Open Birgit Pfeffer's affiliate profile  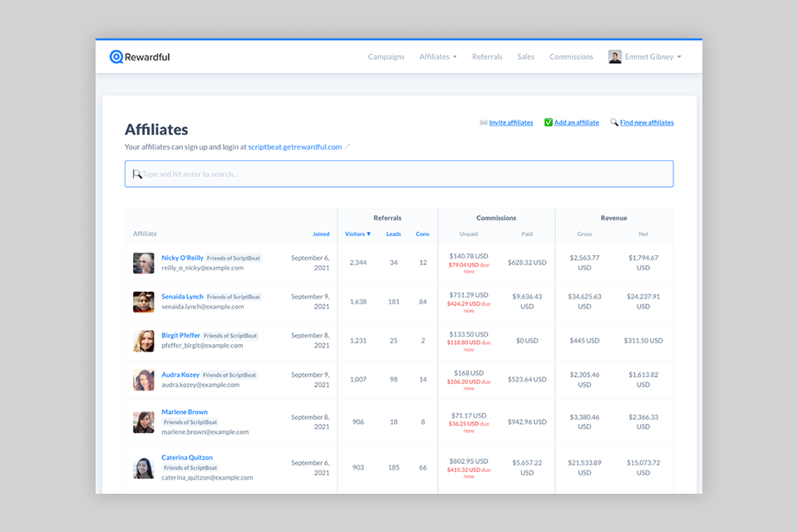[180, 336]
